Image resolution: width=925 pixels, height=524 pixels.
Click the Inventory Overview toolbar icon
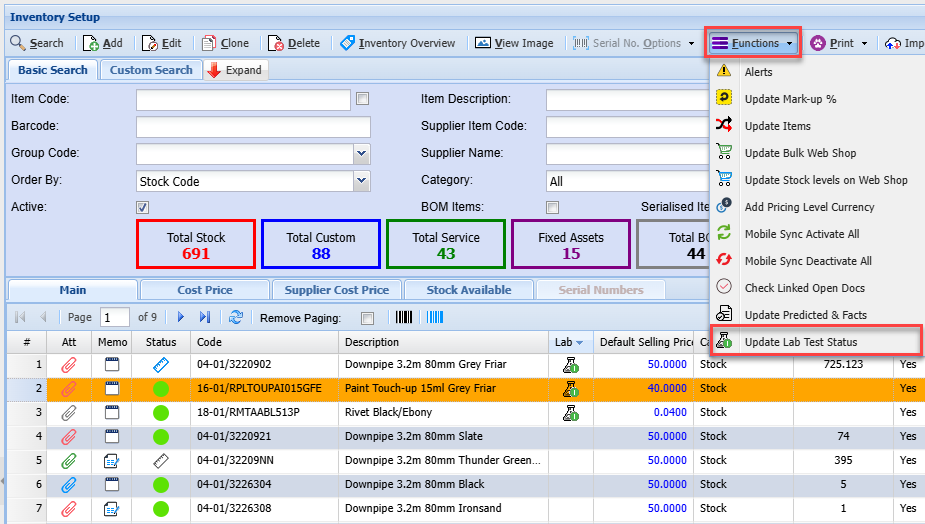[x=348, y=43]
